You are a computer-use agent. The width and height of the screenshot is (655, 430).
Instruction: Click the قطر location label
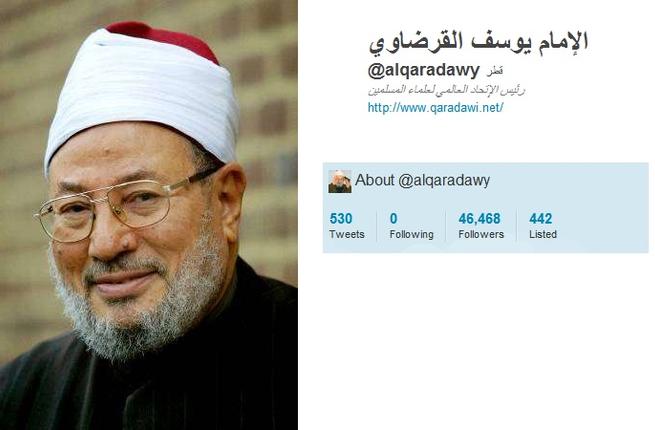494,71
